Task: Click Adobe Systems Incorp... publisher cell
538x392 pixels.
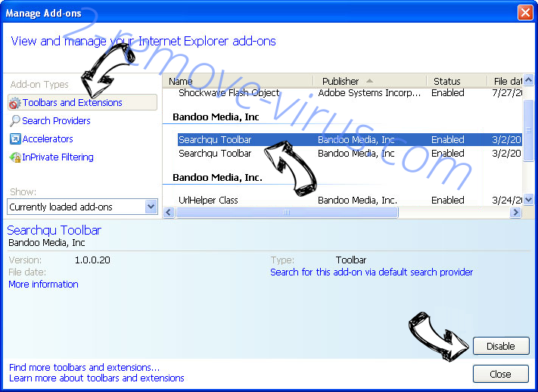Action: tap(369, 93)
